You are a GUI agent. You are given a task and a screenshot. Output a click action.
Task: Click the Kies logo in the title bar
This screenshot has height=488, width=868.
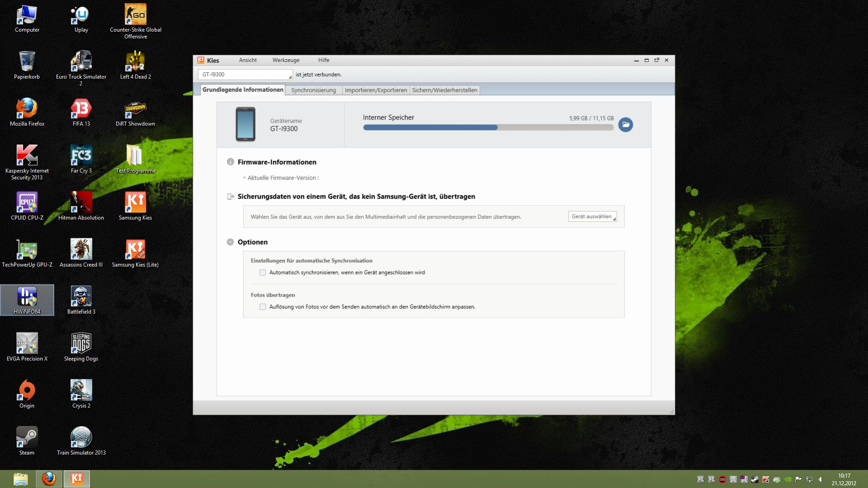click(x=201, y=60)
